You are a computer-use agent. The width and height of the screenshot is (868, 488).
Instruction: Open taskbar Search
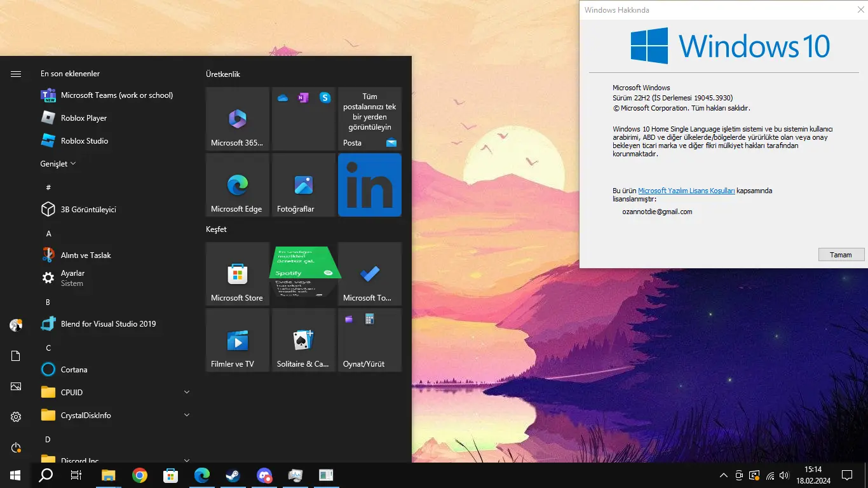[46, 475]
